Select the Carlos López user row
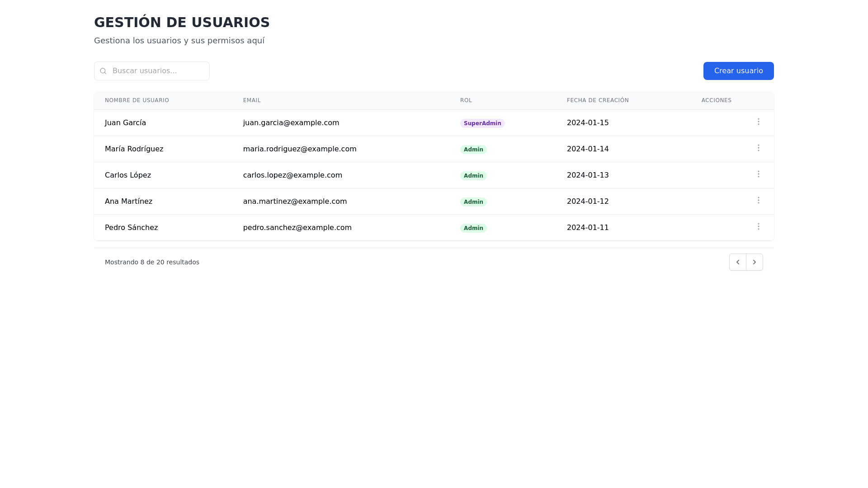 point(128,175)
